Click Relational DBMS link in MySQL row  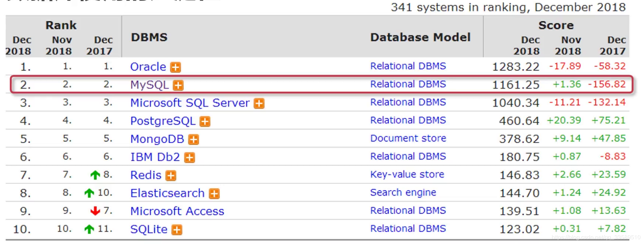(x=408, y=84)
